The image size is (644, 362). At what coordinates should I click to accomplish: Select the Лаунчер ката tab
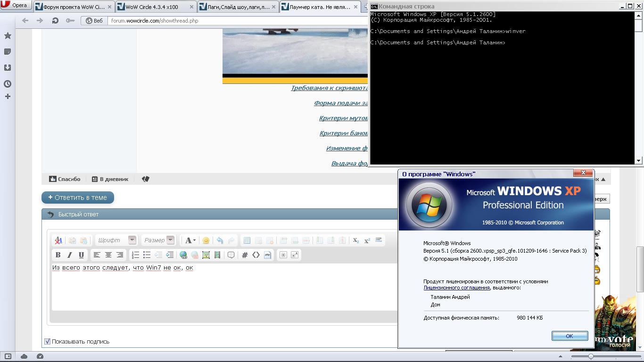pyautogui.click(x=320, y=7)
